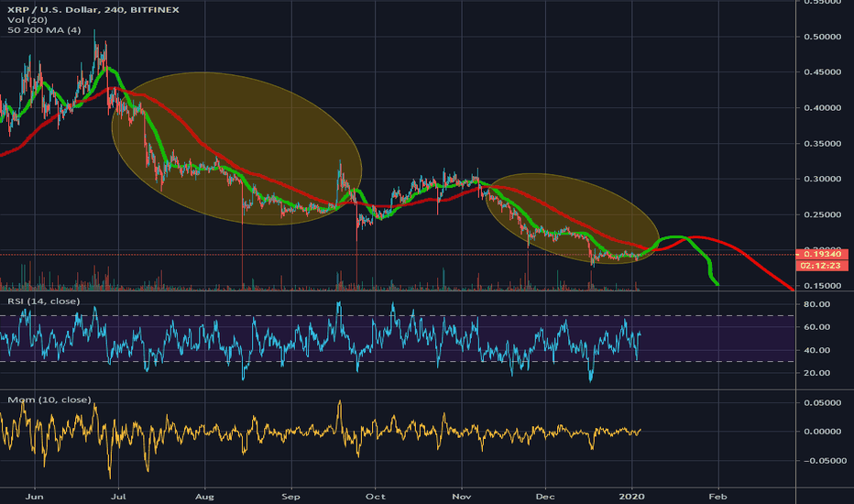
Task: Open the RSI (14, close) indicator legend
Action: [x=44, y=301]
